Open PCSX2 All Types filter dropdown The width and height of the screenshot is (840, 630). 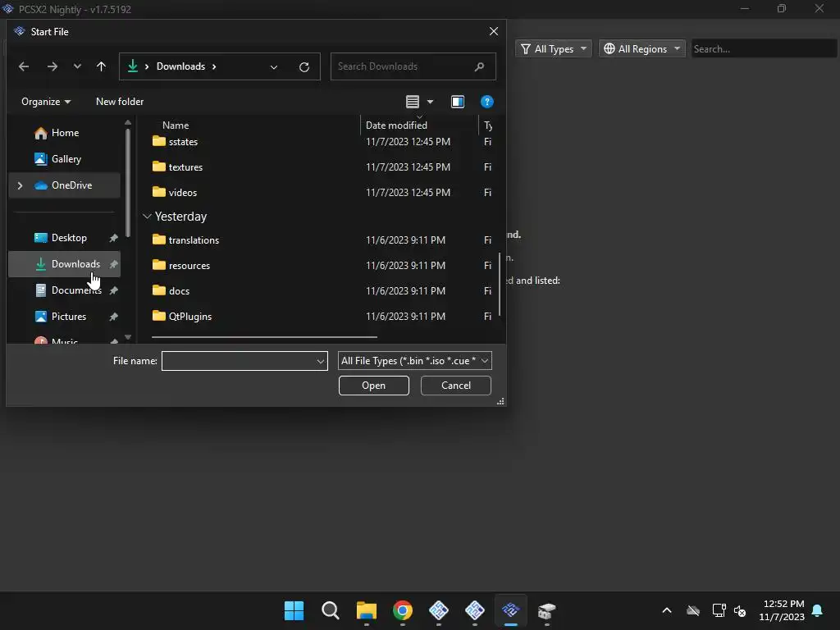(x=554, y=48)
